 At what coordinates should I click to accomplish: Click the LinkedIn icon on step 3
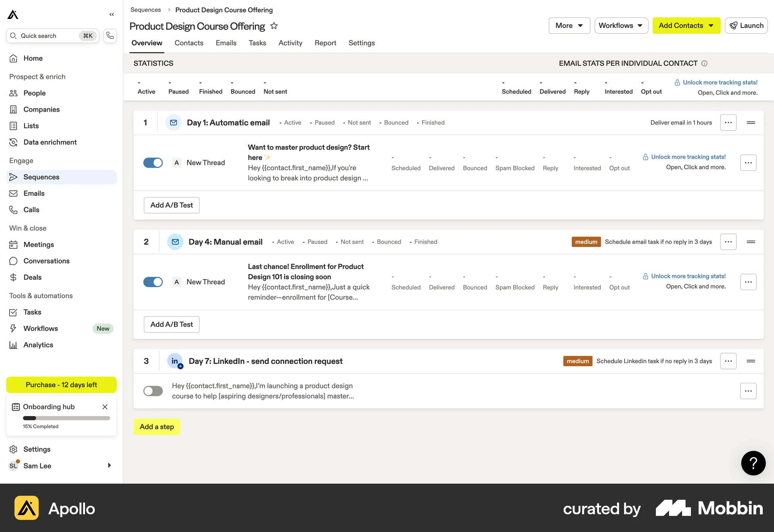(x=175, y=361)
